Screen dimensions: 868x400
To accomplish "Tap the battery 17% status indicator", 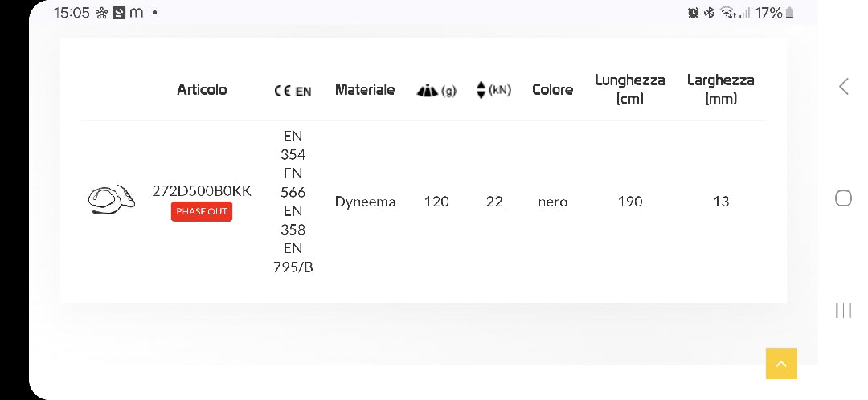I will pos(775,13).
